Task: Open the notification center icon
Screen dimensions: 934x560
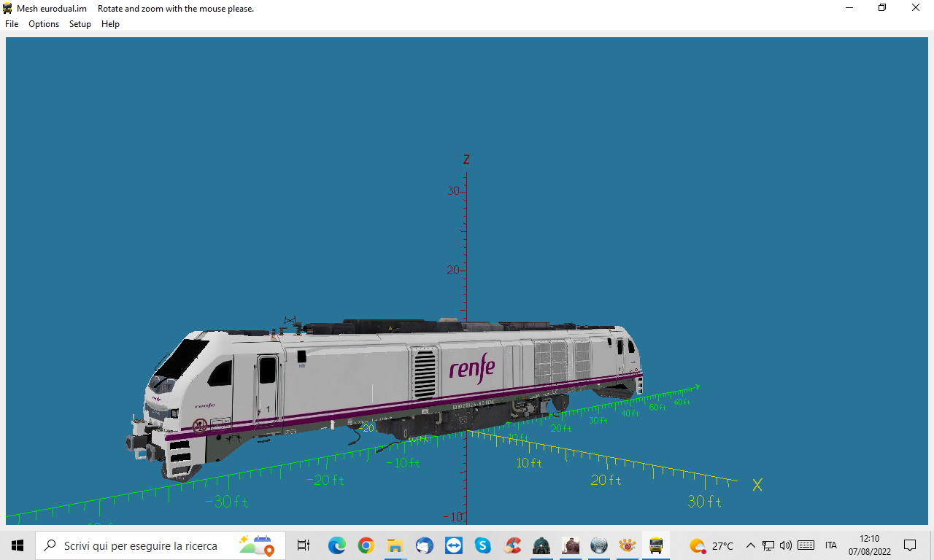Action: click(910, 545)
